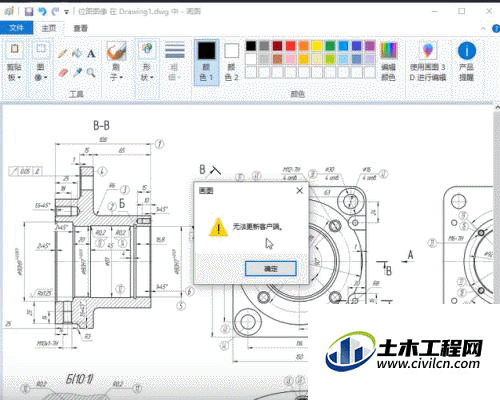Select the Fill with color bucket tool

click(77, 53)
